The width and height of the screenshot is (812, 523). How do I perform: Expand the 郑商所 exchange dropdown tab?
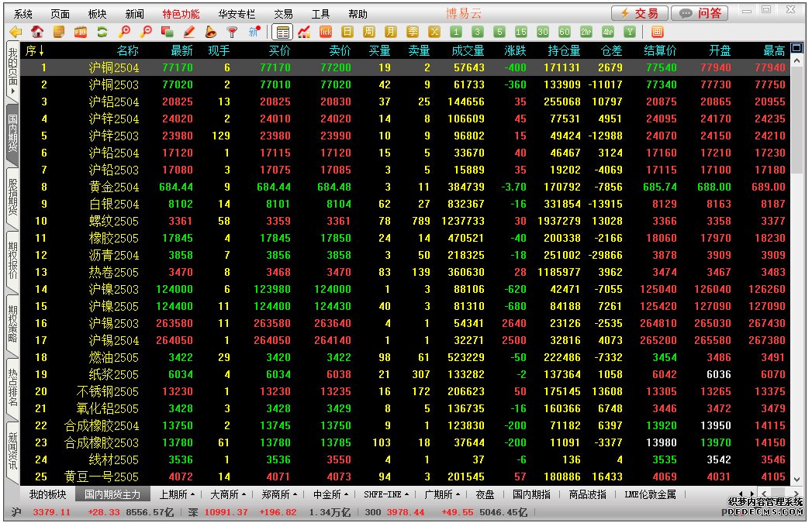278,494
